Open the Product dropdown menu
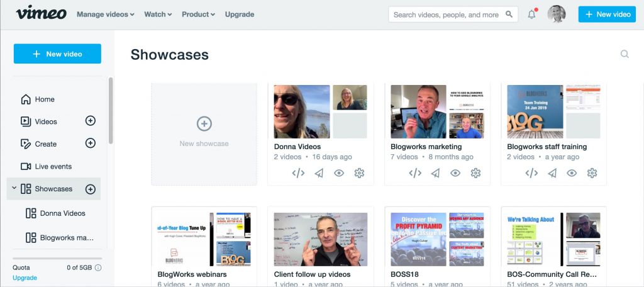 coord(198,14)
